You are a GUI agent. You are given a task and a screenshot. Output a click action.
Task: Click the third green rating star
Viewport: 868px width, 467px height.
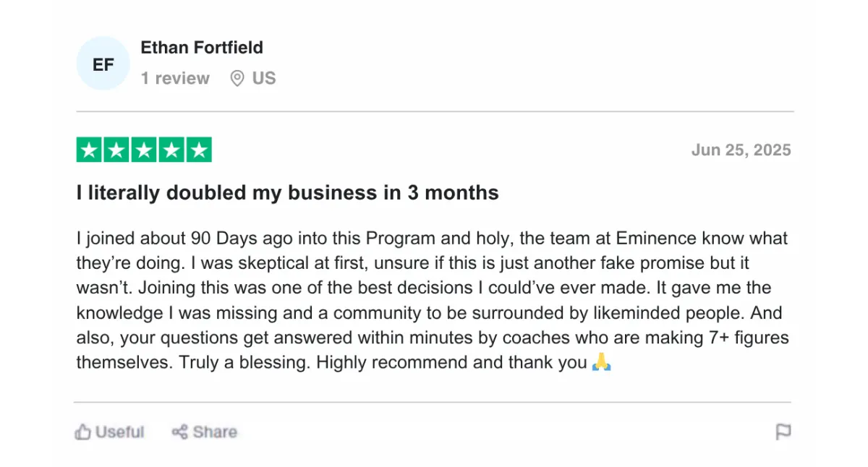click(144, 150)
